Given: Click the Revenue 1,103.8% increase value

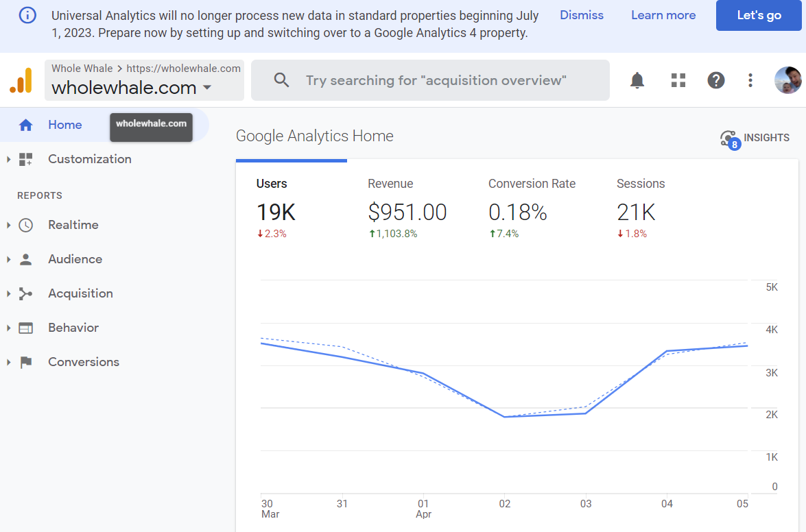Looking at the screenshot, I should [x=393, y=234].
